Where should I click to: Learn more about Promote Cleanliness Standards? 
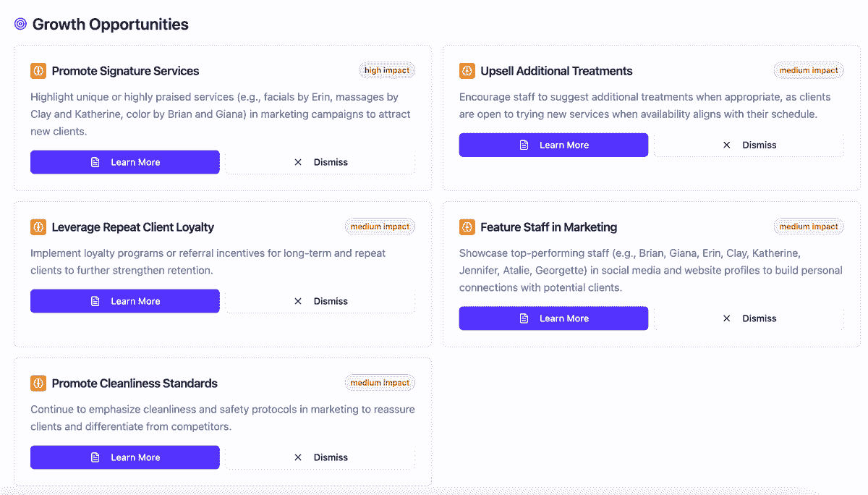[x=125, y=457]
